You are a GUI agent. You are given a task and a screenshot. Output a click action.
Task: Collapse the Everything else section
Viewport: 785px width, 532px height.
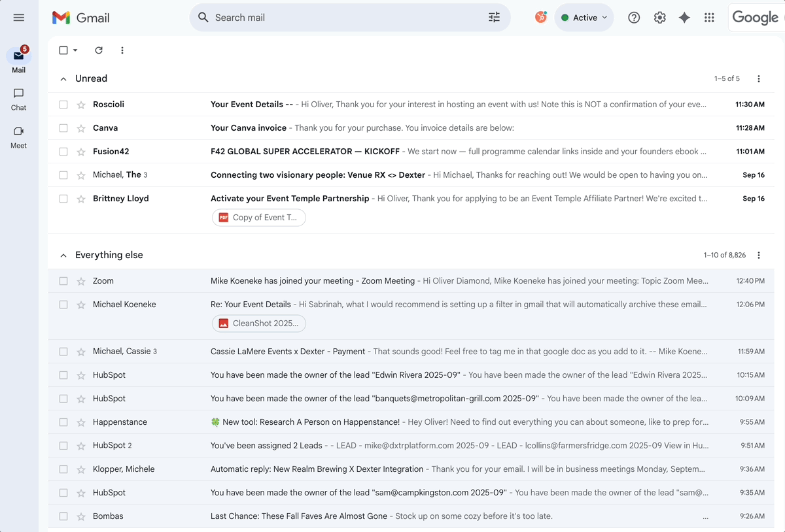63,255
